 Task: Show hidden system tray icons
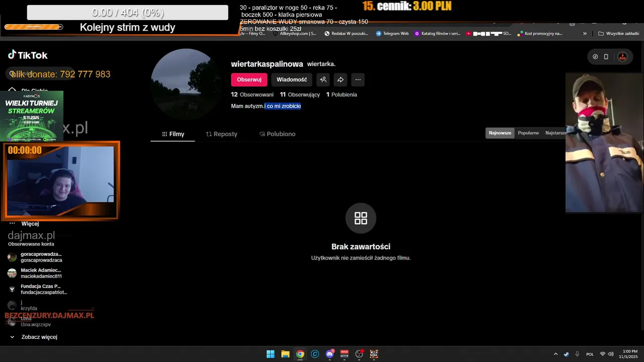(555, 354)
